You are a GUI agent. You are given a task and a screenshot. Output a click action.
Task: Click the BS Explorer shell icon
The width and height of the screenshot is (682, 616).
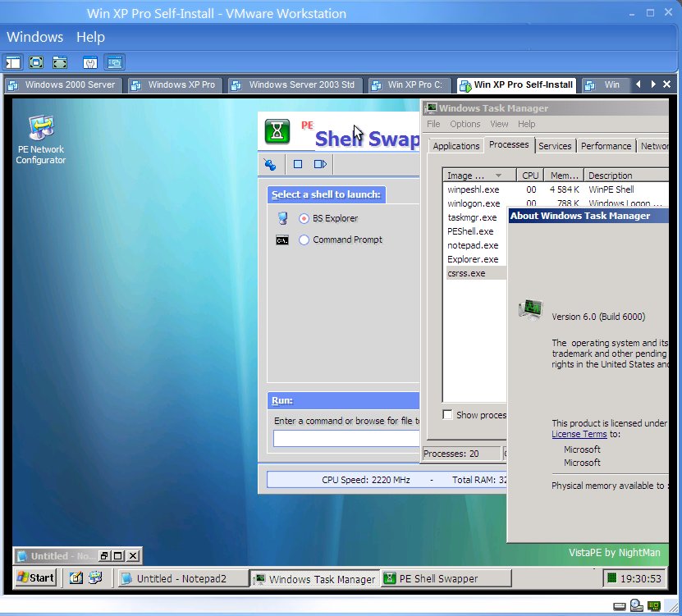click(x=282, y=218)
